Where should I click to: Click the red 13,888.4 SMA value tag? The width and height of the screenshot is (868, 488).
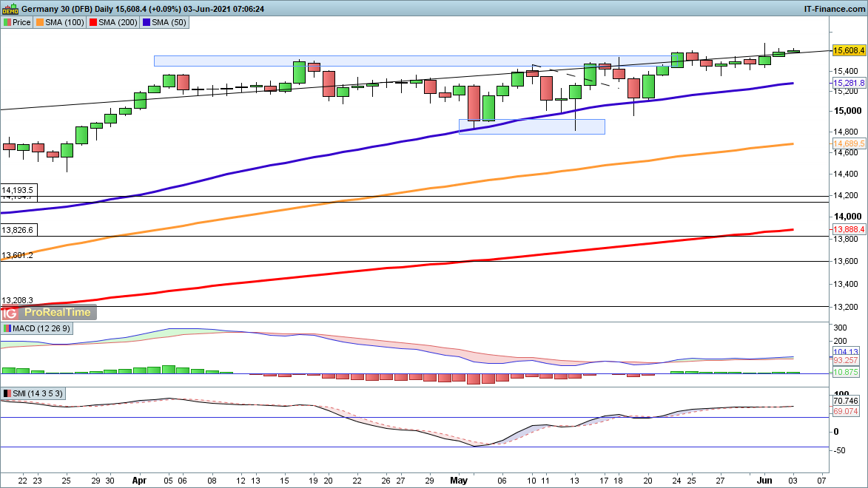(x=849, y=230)
